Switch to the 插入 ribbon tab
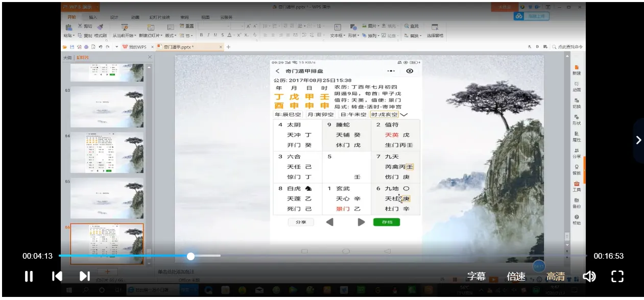Screen dimensions: 644x300 pyautogui.click(x=93, y=17)
